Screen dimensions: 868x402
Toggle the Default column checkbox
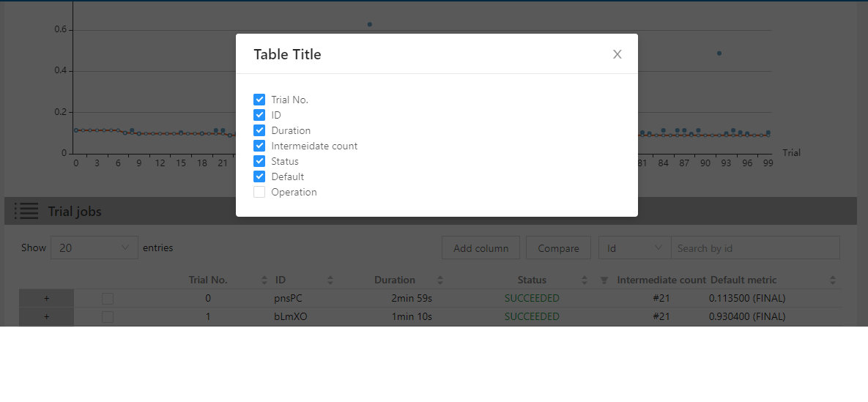pyautogui.click(x=259, y=176)
